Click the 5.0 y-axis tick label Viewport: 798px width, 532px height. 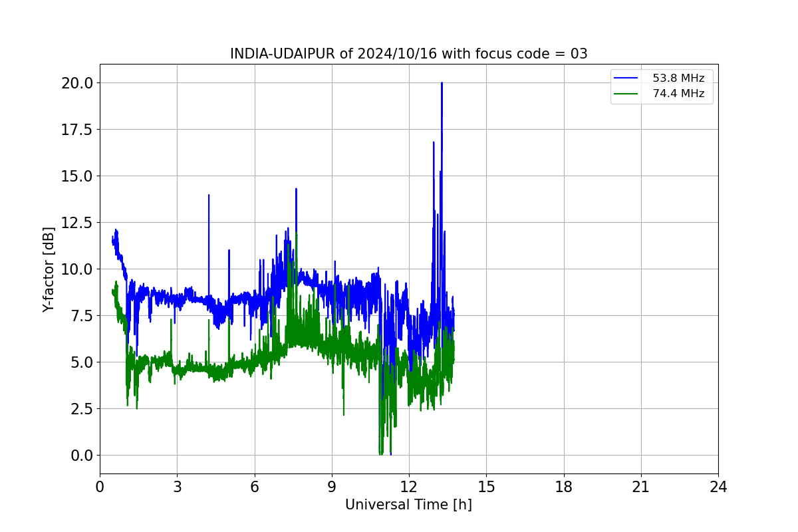pos(82,362)
